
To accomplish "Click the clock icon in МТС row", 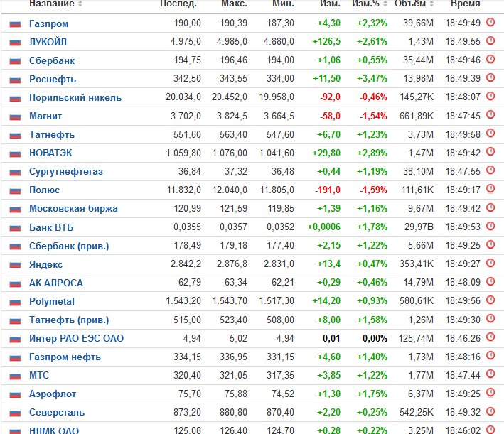I will [x=490, y=374].
